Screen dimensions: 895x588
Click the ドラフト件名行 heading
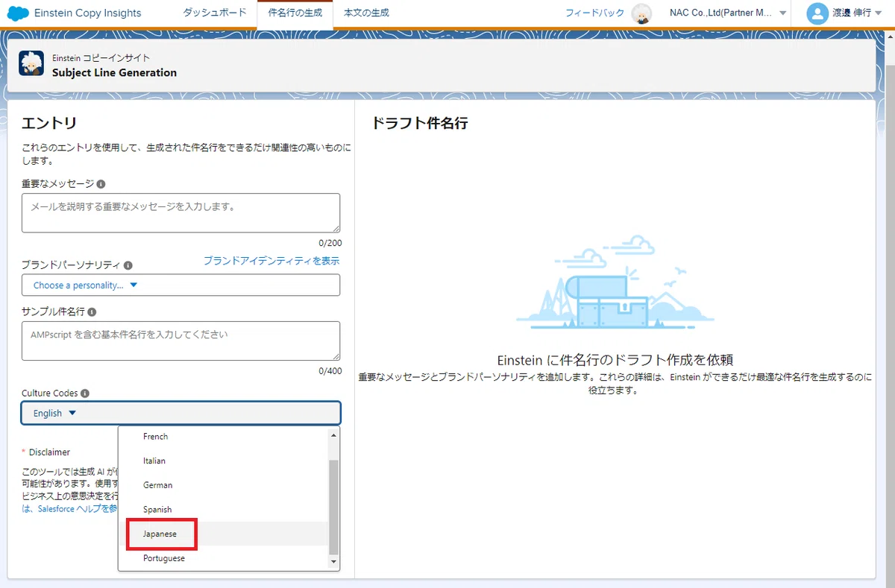click(x=419, y=123)
